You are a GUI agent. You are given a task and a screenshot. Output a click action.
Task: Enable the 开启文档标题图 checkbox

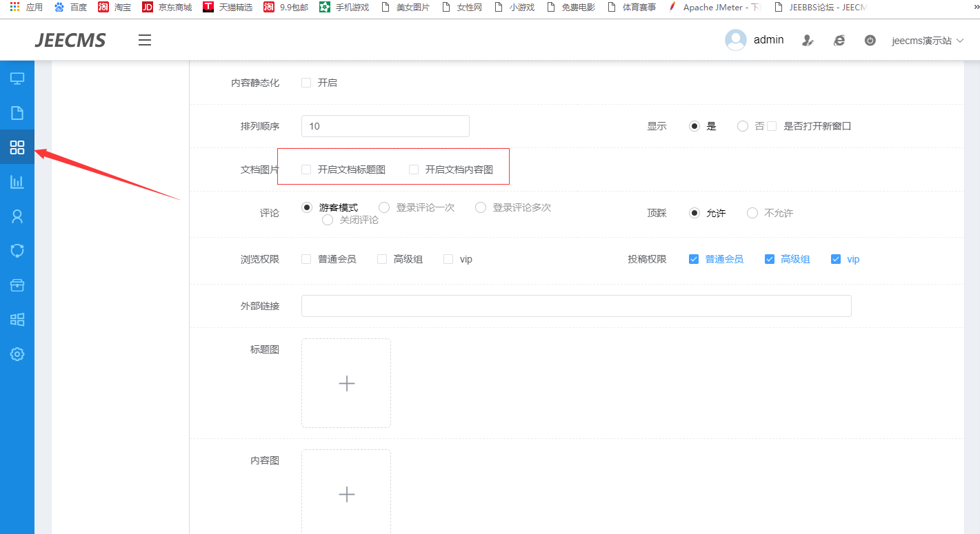[x=306, y=170]
